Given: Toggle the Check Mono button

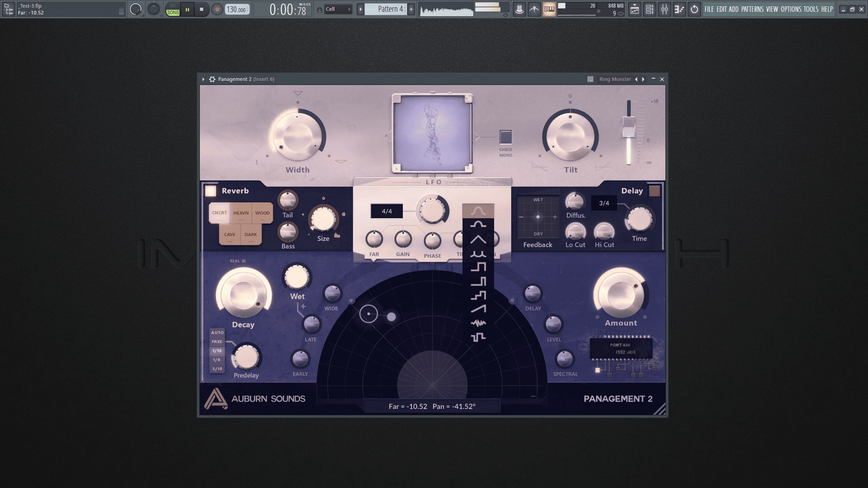Looking at the screenshot, I should (505, 137).
